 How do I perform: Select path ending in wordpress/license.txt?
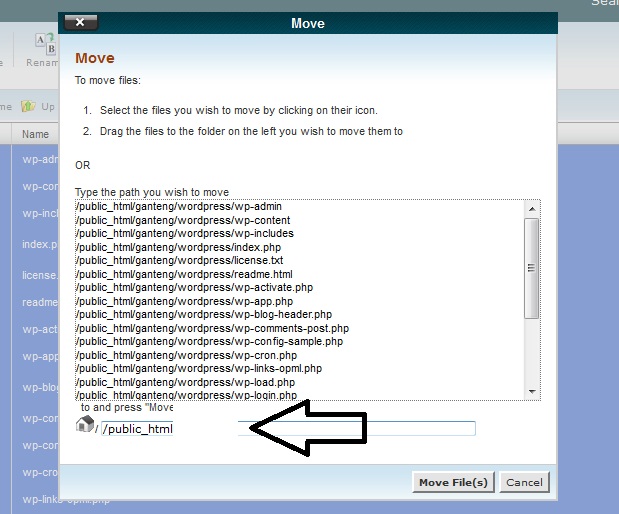[180, 260]
